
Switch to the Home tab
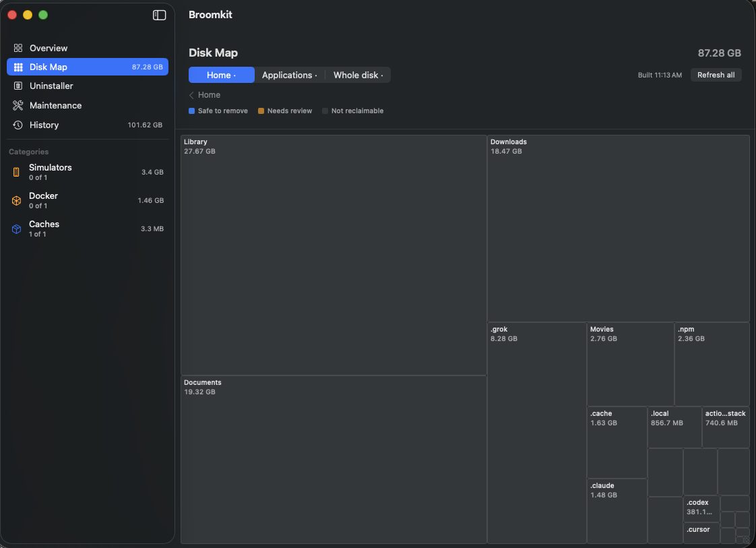coord(221,75)
